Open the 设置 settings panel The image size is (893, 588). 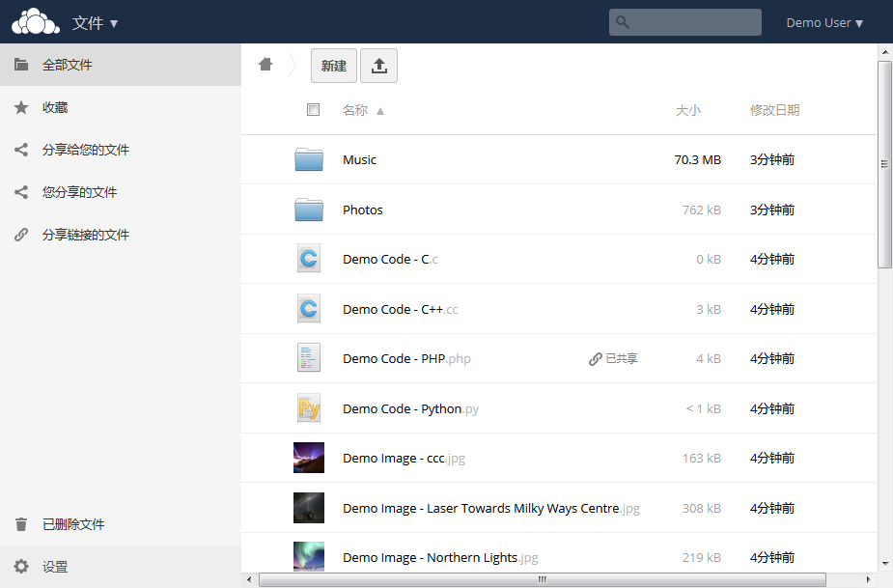pos(55,567)
